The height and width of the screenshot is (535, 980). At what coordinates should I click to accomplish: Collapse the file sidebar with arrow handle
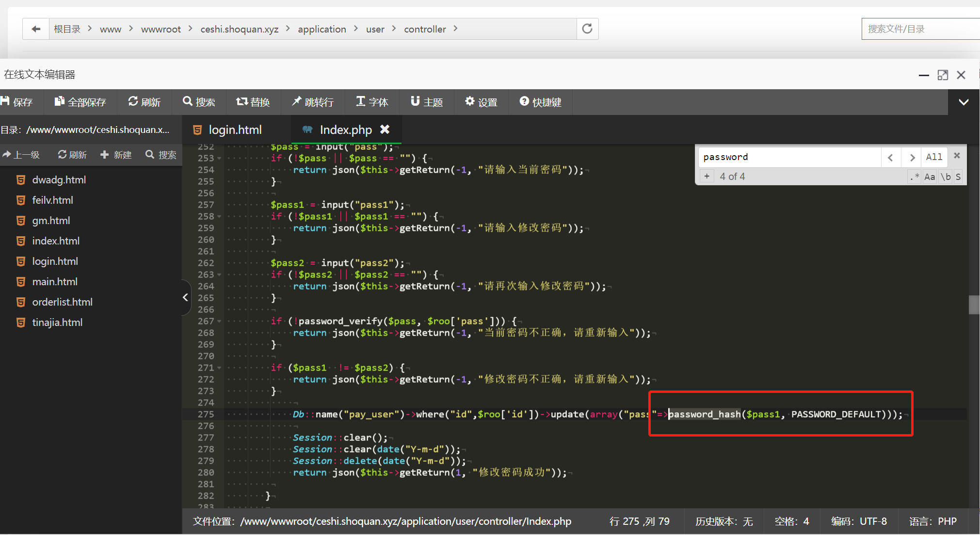point(185,297)
